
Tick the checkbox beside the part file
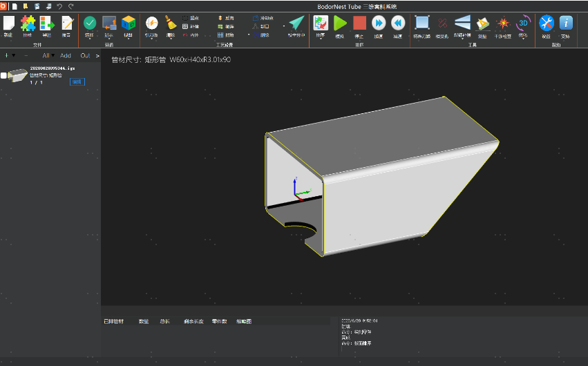coord(3,75)
